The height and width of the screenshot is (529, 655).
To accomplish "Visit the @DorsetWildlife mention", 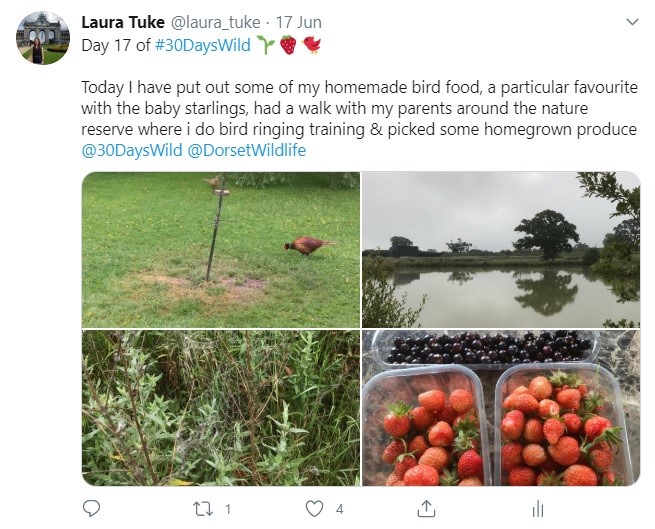I will pos(247,151).
